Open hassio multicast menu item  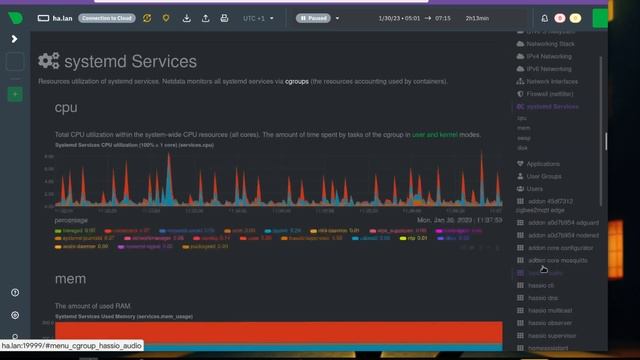[x=544, y=311]
